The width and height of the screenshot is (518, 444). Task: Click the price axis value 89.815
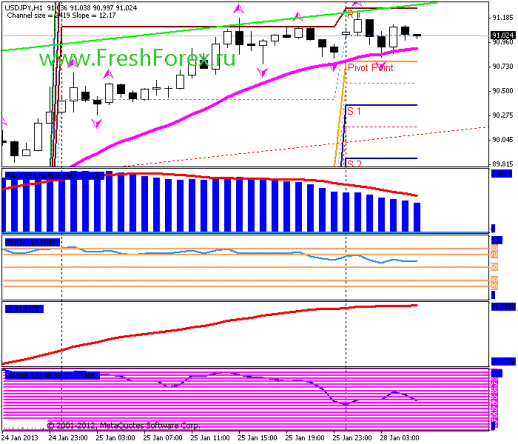(503, 164)
